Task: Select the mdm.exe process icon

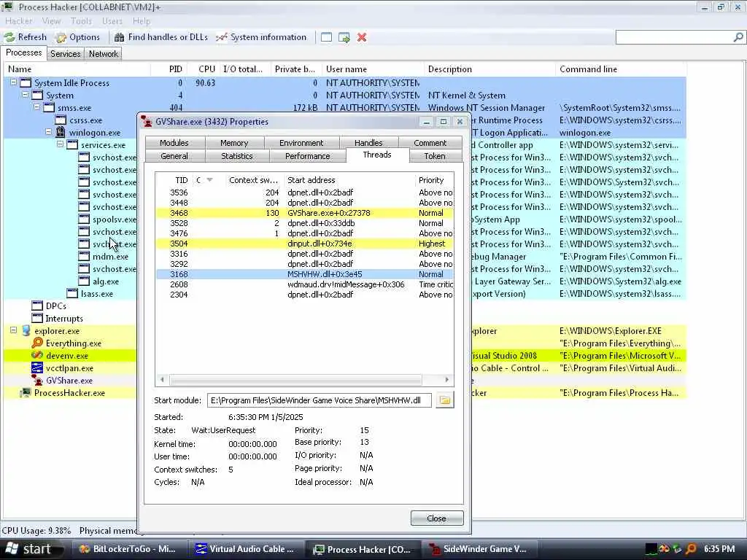Action: 84,256
